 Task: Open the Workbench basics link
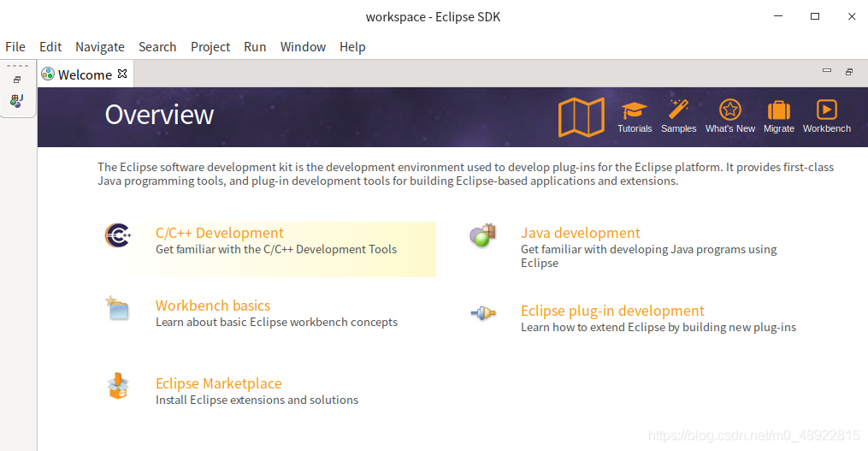coord(213,306)
